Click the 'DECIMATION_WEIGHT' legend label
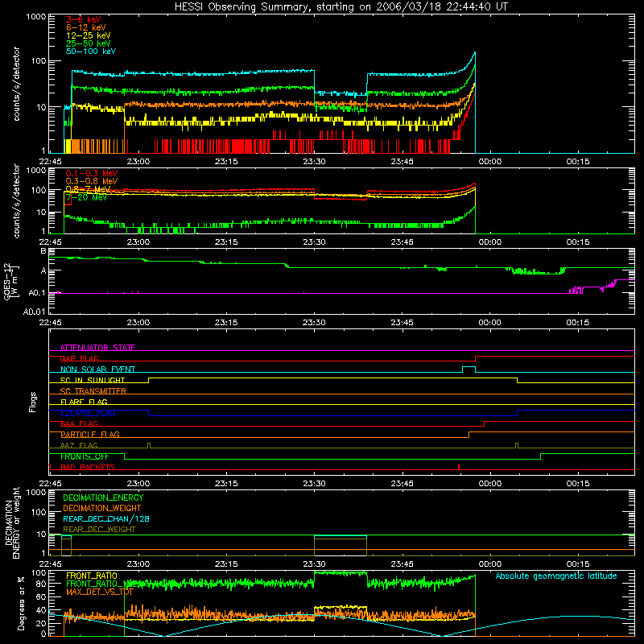 (102, 508)
